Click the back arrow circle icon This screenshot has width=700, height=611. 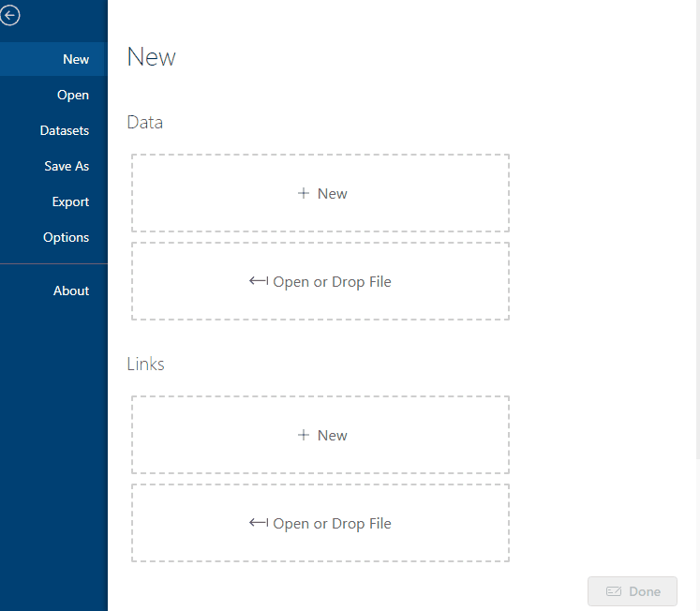(x=9, y=16)
